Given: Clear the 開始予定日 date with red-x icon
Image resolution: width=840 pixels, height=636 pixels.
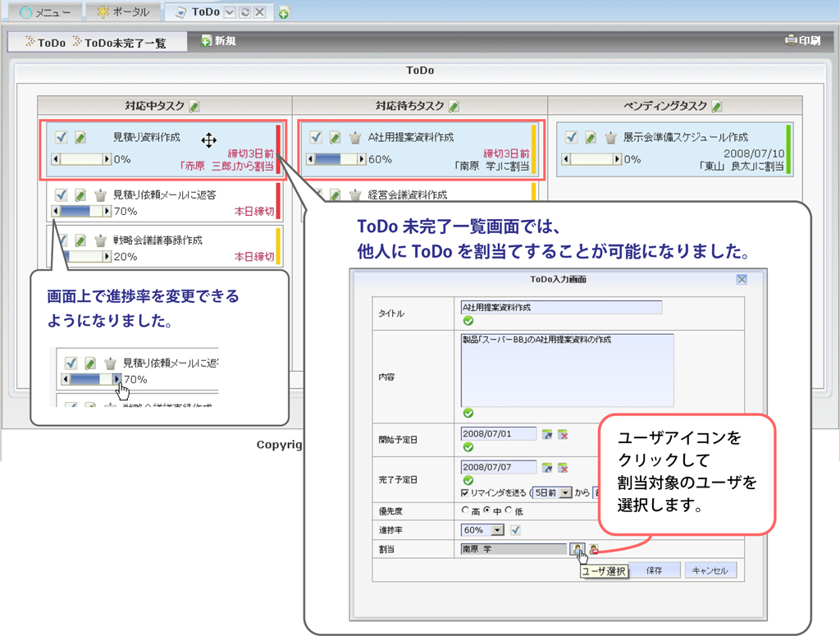Looking at the screenshot, I should coord(563,435).
